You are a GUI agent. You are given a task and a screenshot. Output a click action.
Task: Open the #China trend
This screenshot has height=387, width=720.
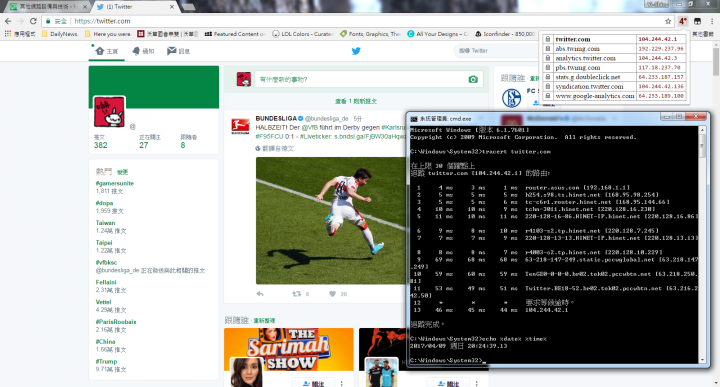click(105, 341)
